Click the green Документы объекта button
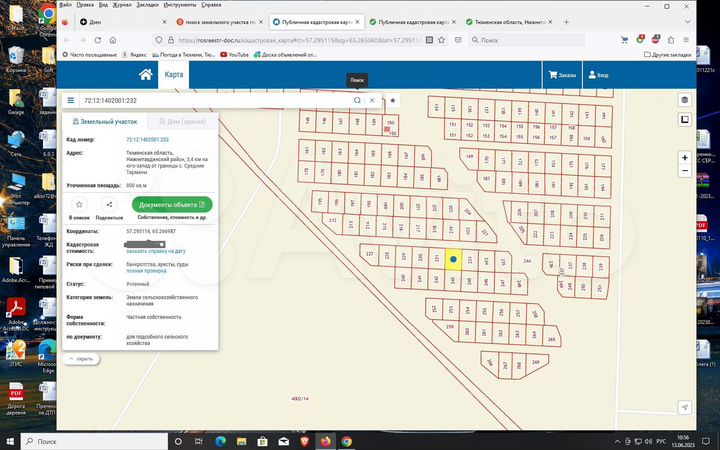Viewport: 720px width, 450px height. [x=172, y=205]
